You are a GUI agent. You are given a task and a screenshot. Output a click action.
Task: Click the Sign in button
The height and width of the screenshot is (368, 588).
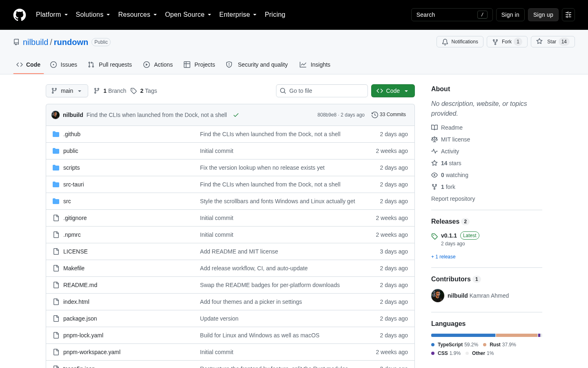coord(510,15)
